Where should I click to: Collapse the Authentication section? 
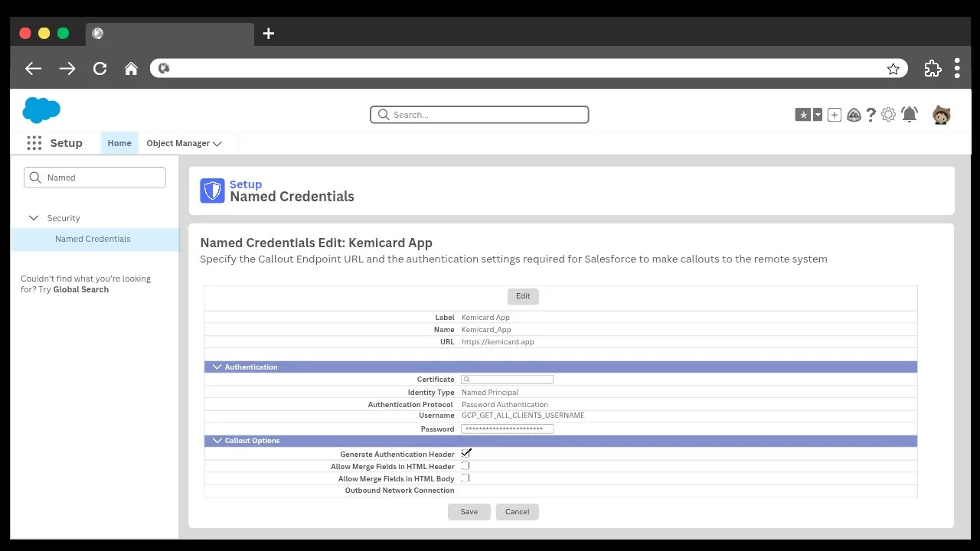pos(217,367)
